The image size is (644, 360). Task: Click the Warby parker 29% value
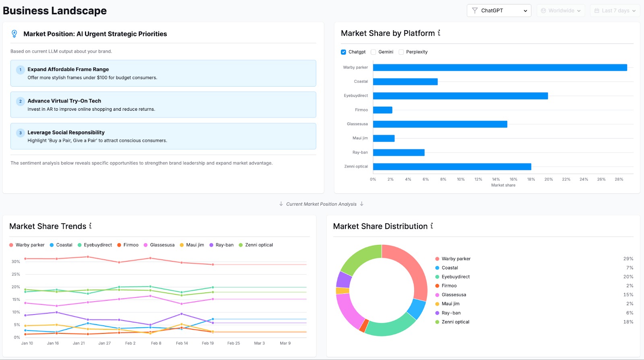click(x=628, y=259)
